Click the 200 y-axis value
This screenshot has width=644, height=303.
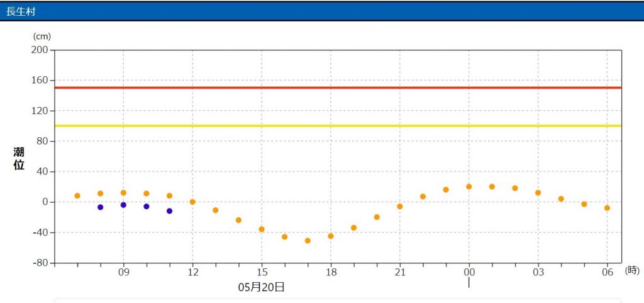[40, 50]
